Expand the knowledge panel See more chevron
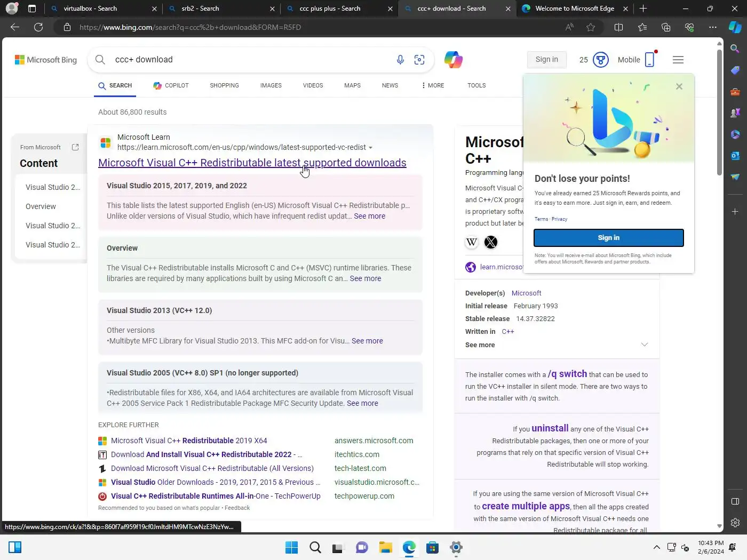The width and height of the screenshot is (747, 560). pos(644,345)
